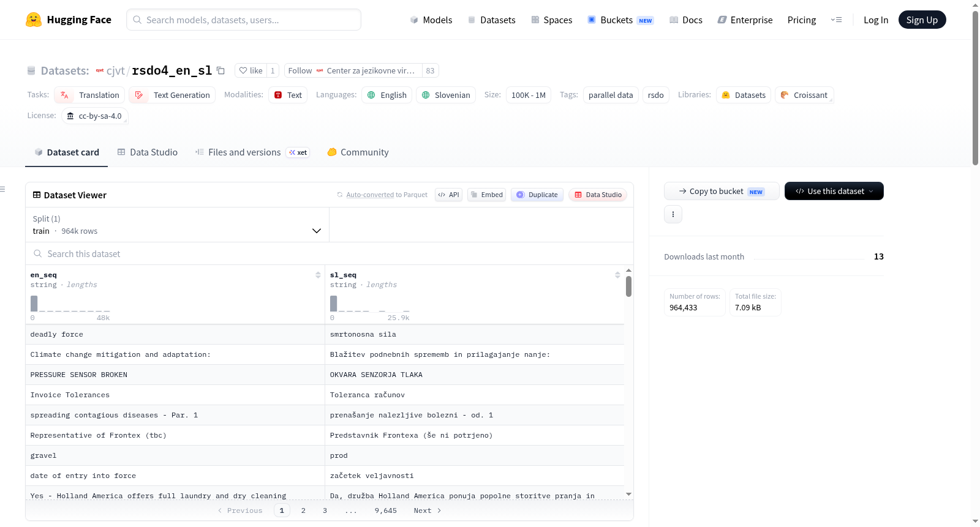
Task: Select the English language tag
Action: pos(386,95)
